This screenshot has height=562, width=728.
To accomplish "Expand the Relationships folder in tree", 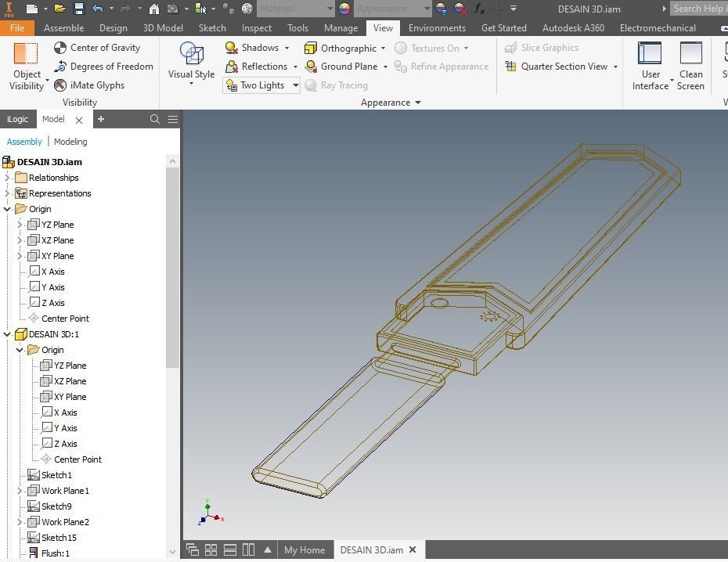I will tap(7, 178).
